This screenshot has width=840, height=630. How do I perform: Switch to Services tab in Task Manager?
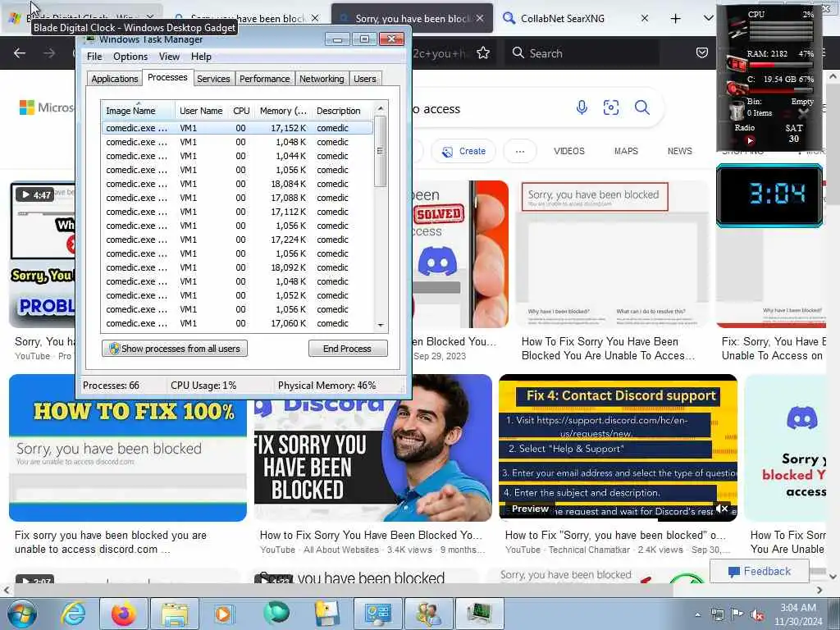coord(213,79)
